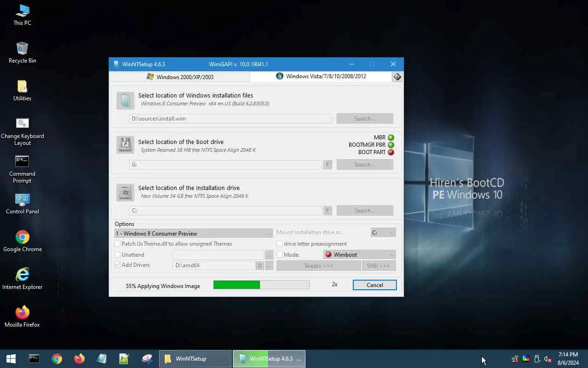This screenshot has height=368, width=588.
Task: Open the Wimboot mode dropdown
Action: pos(359,254)
